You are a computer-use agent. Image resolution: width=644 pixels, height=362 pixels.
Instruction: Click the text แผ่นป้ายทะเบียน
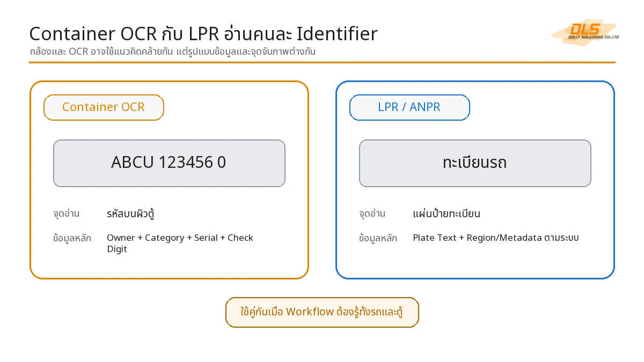click(447, 213)
